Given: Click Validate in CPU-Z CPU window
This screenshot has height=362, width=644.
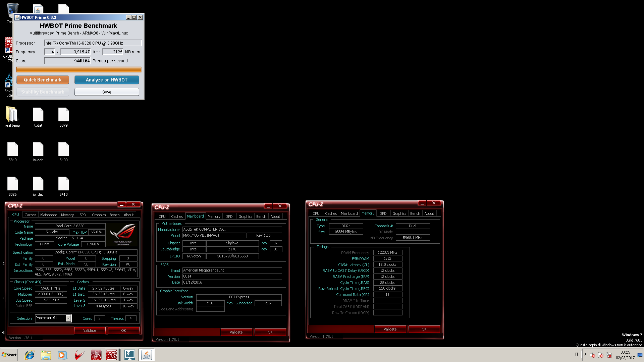Looking at the screenshot, I should (x=90, y=330).
